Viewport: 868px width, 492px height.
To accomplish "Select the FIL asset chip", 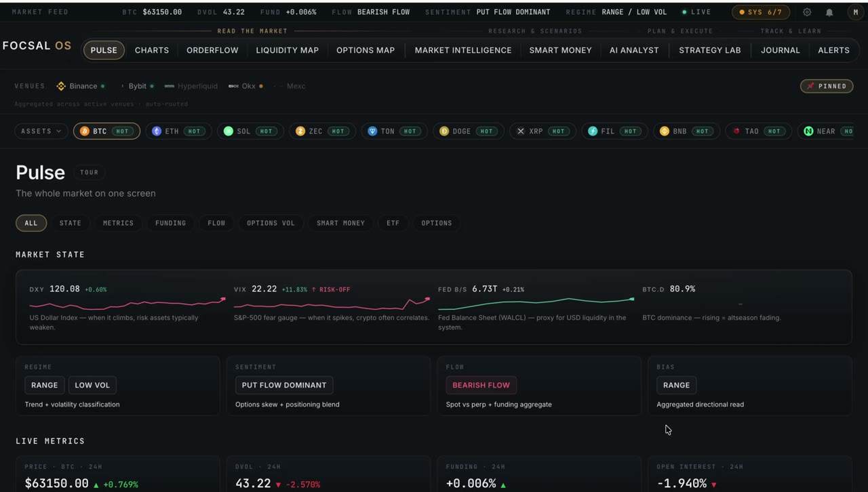I will coord(614,131).
